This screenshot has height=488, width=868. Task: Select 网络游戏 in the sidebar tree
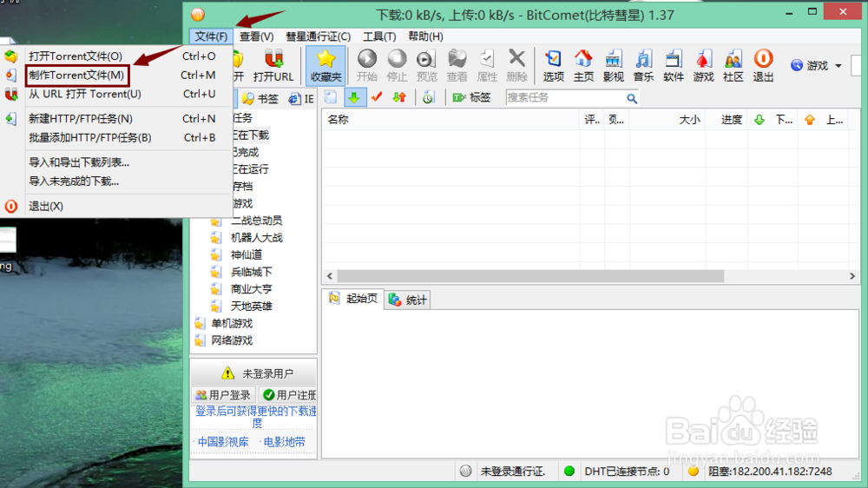(x=232, y=340)
